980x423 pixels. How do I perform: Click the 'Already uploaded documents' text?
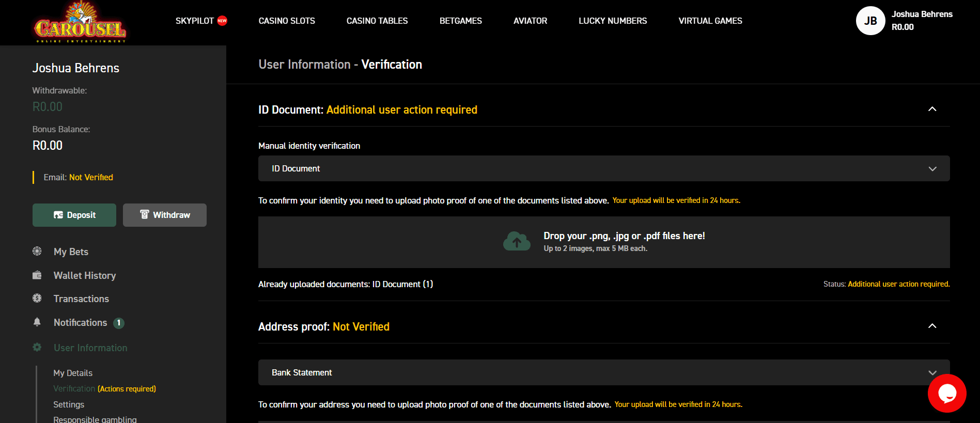click(346, 284)
